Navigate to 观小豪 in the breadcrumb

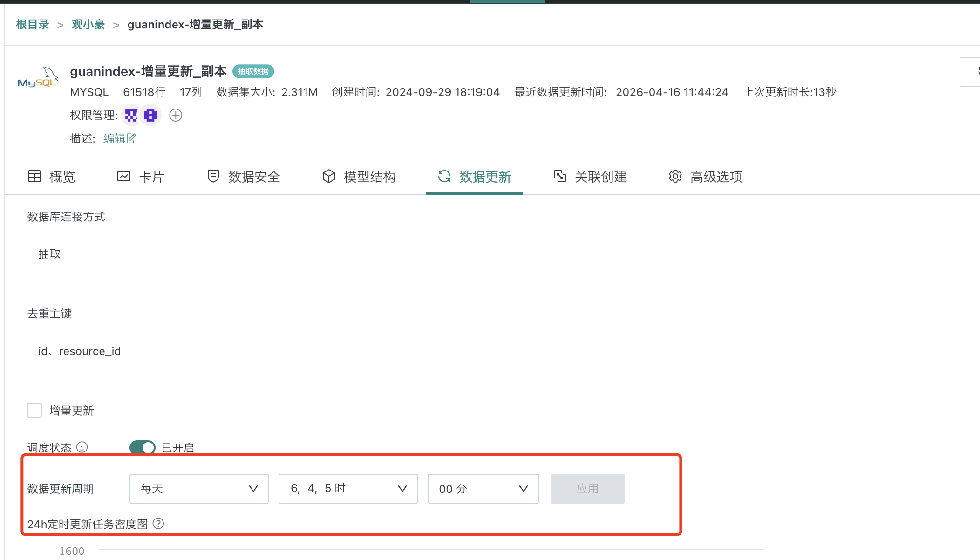click(88, 24)
